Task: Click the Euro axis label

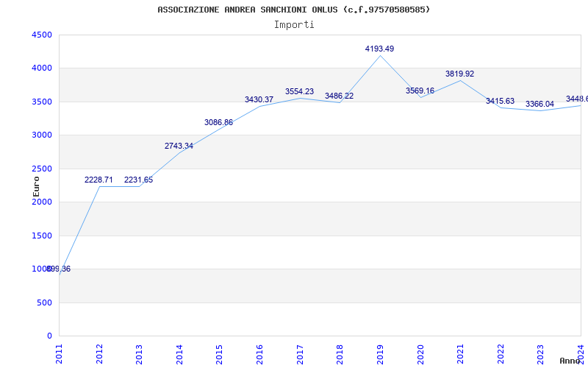Action: [36, 186]
